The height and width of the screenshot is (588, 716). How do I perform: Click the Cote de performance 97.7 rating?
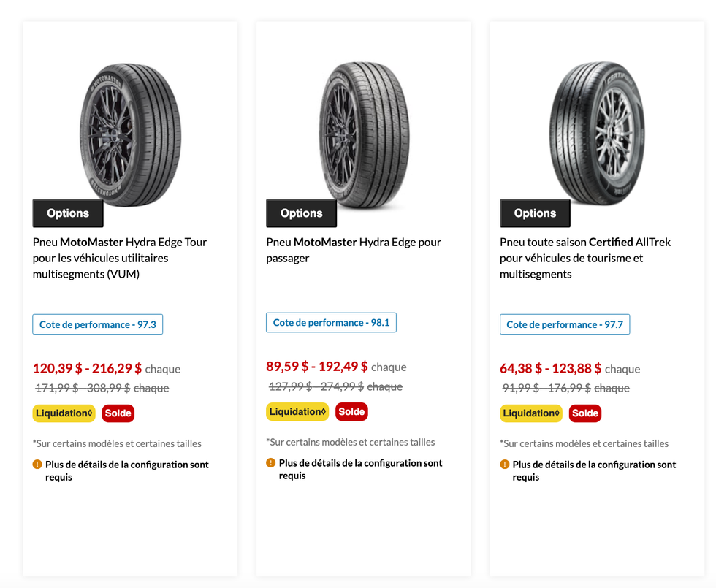(565, 324)
